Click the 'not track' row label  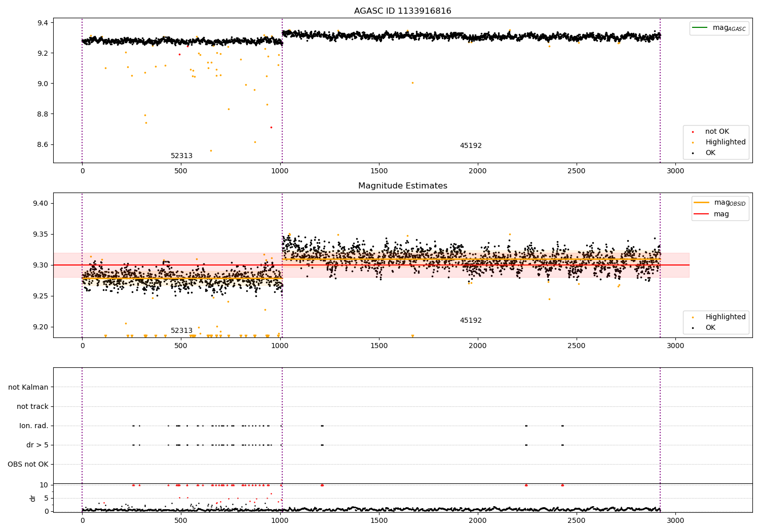click(x=32, y=406)
